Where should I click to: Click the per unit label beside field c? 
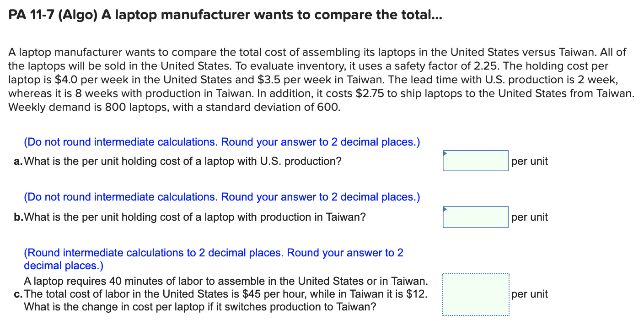pos(530,294)
